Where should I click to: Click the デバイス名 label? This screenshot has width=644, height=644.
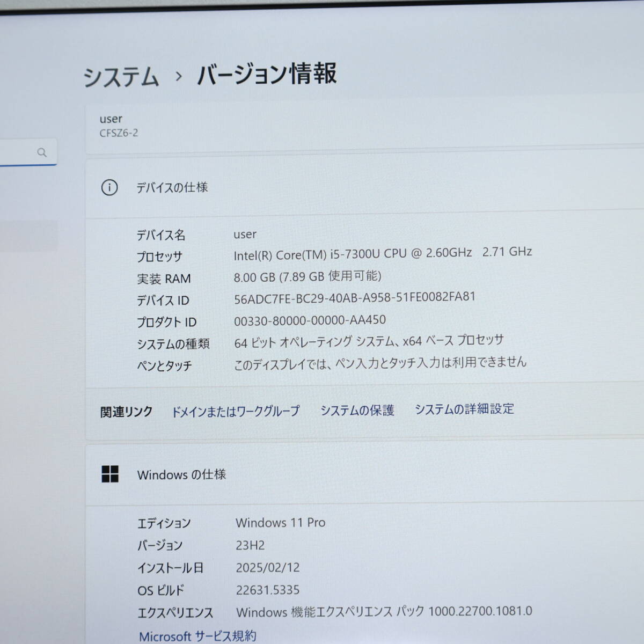click(x=161, y=235)
